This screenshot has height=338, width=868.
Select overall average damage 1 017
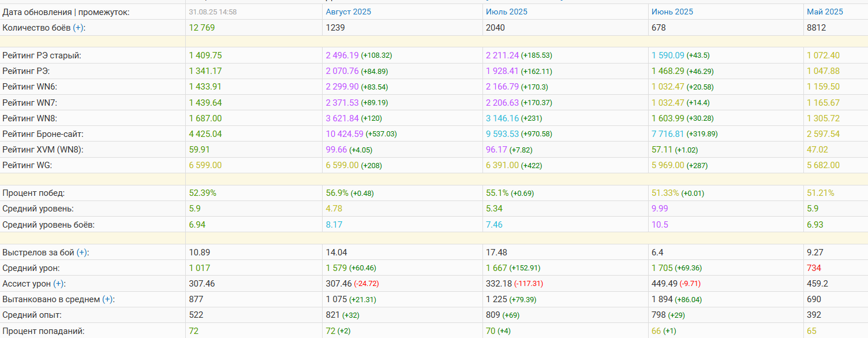click(200, 268)
